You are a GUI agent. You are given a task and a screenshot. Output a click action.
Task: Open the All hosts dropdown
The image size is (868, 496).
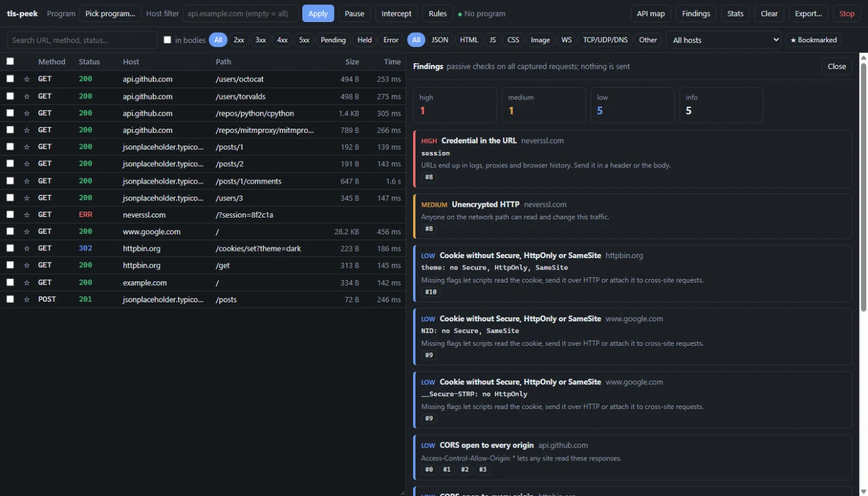coord(724,40)
